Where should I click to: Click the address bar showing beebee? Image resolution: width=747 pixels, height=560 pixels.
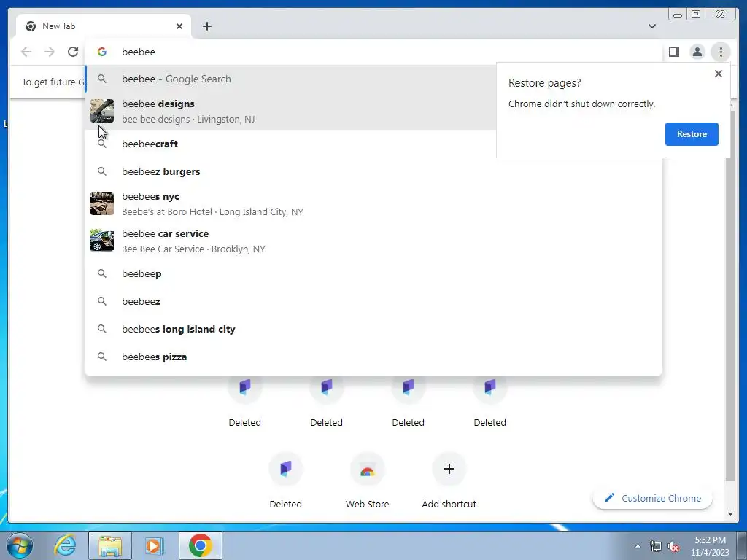[373, 52]
